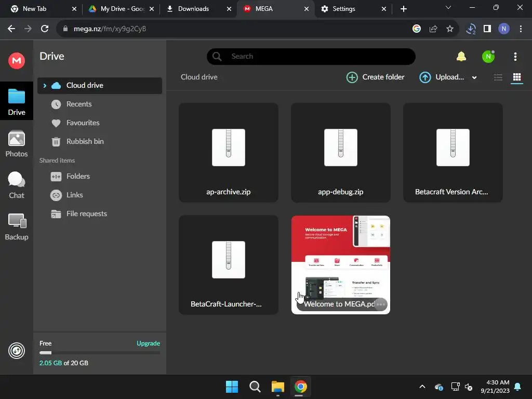The image size is (532, 399).
Task: Click the Upgrade link
Action: tap(148, 343)
